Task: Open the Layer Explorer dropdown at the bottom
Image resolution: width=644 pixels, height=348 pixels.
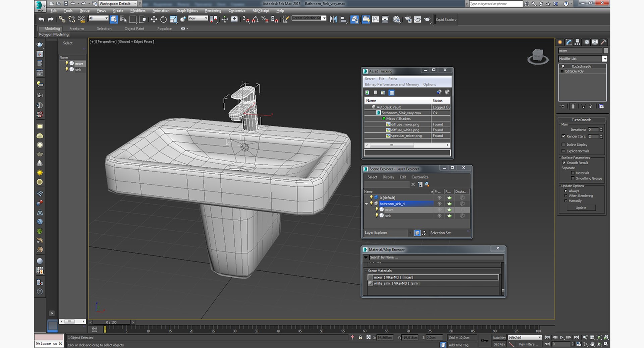Action: (410, 233)
